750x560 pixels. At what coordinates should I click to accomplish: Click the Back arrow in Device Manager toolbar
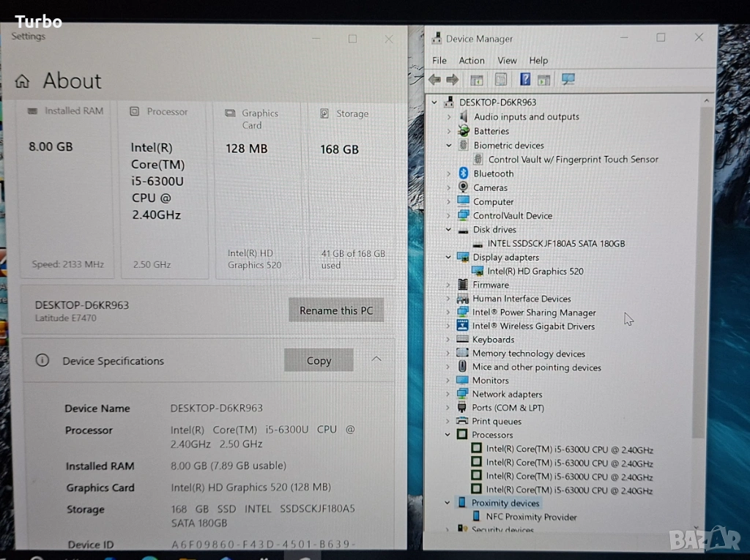coord(435,79)
